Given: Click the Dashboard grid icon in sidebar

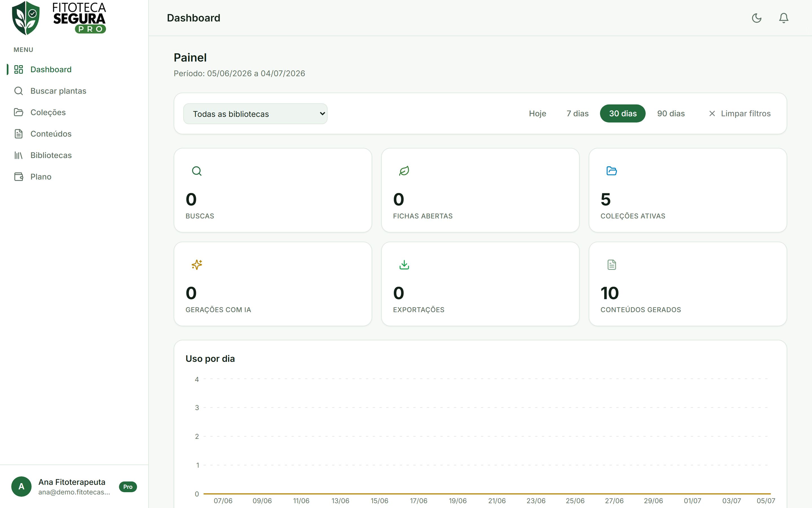Looking at the screenshot, I should pyautogui.click(x=18, y=69).
